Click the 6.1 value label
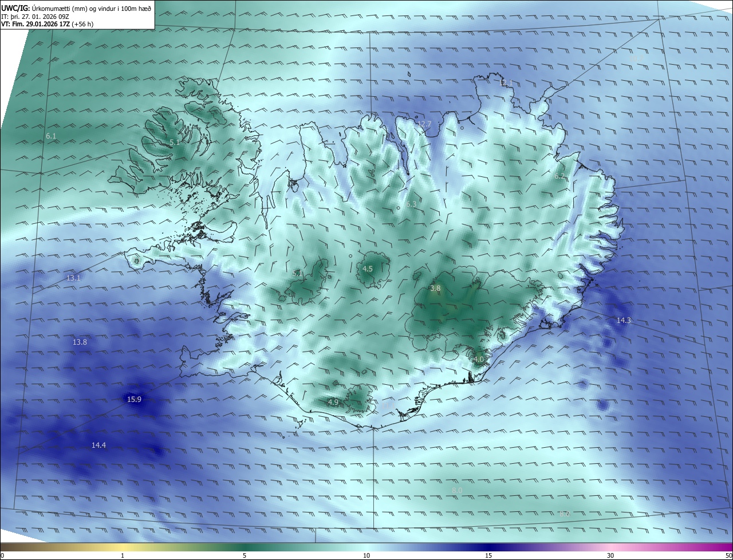Image resolution: width=733 pixels, height=560 pixels. tap(51, 136)
